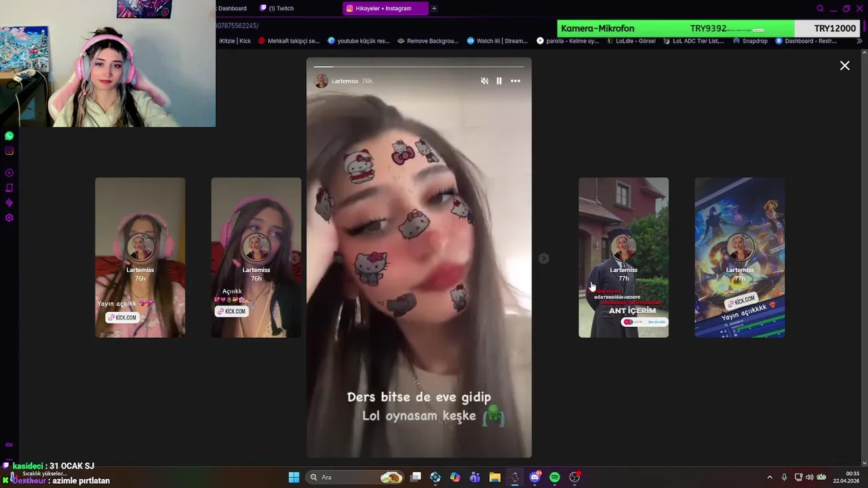
Task: Open Opera GX browser taskbar icon
Action: pyautogui.click(x=515, y=477)
